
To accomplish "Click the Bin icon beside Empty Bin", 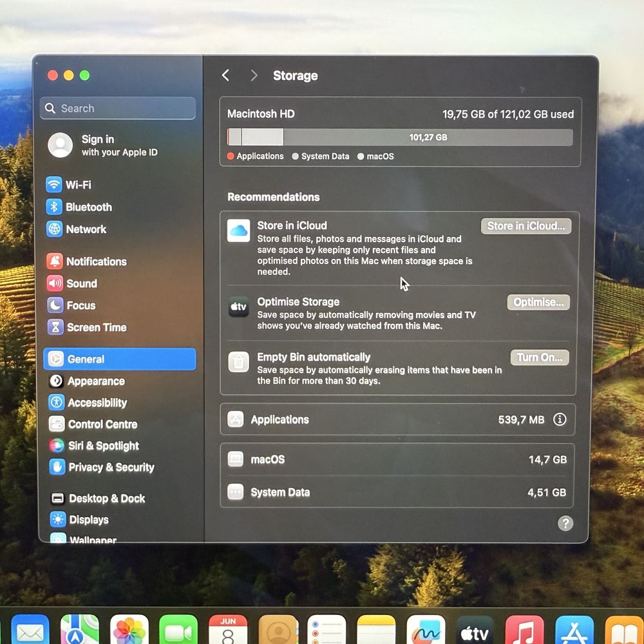I will pyautogui.click(x=239, y=362).
